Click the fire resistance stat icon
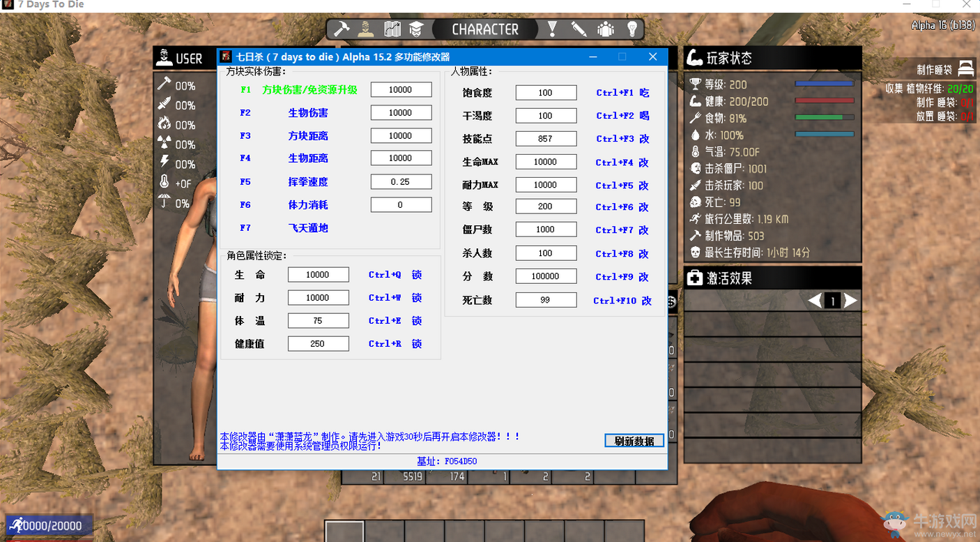Screen dimensions: 980x542 point(164,123)
